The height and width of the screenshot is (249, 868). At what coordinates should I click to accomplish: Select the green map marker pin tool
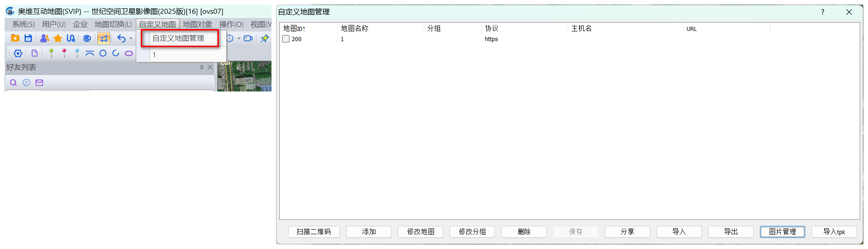(x=51, y=53)
